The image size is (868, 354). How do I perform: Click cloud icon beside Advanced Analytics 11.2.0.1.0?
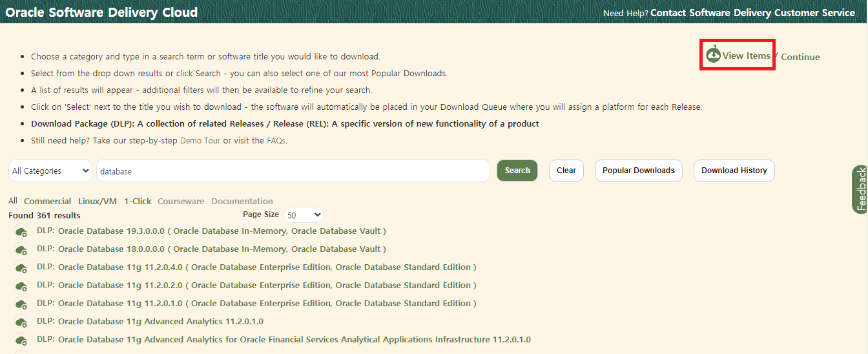click(x=21, y=323)
